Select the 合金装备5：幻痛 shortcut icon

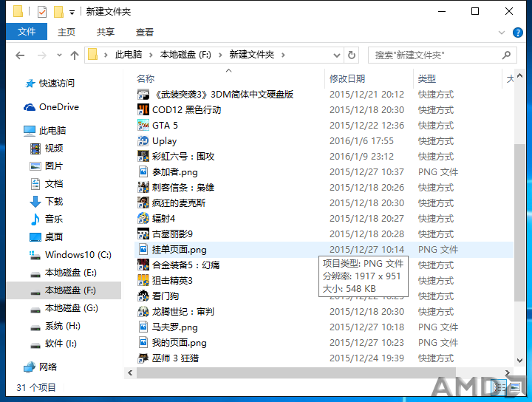click(x=143, y=265)
